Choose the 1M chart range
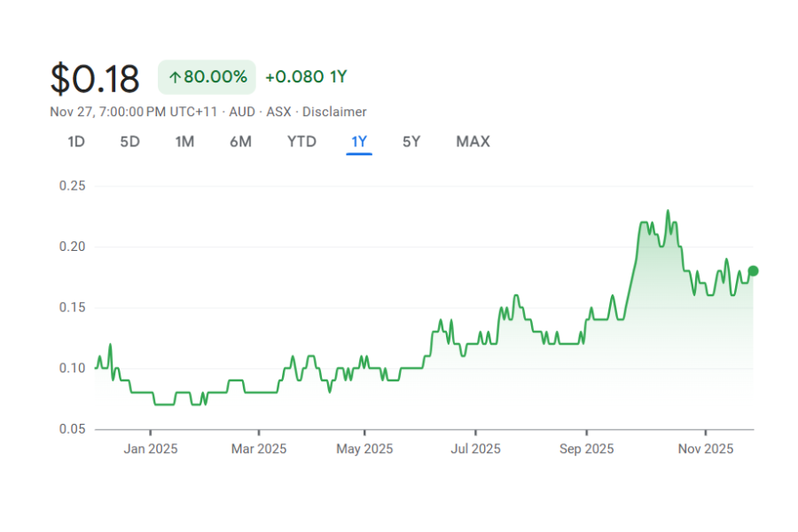 point(184,142)
